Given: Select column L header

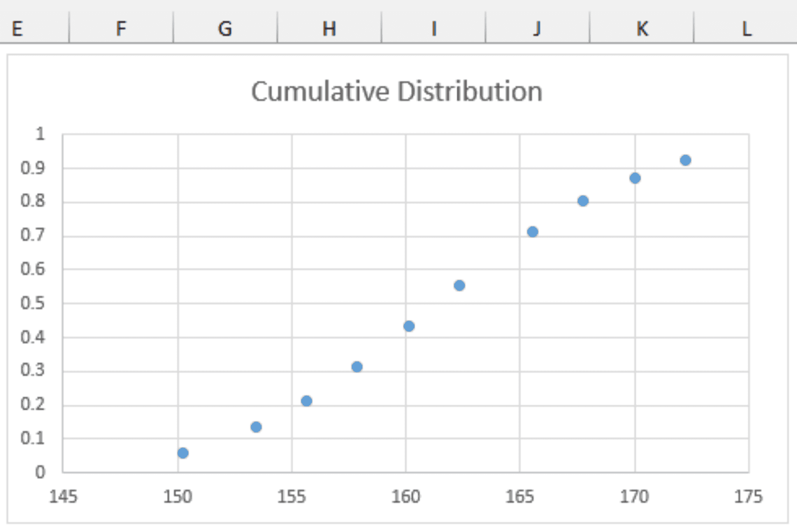Looking at the screenshot, I should pos(745,28).
